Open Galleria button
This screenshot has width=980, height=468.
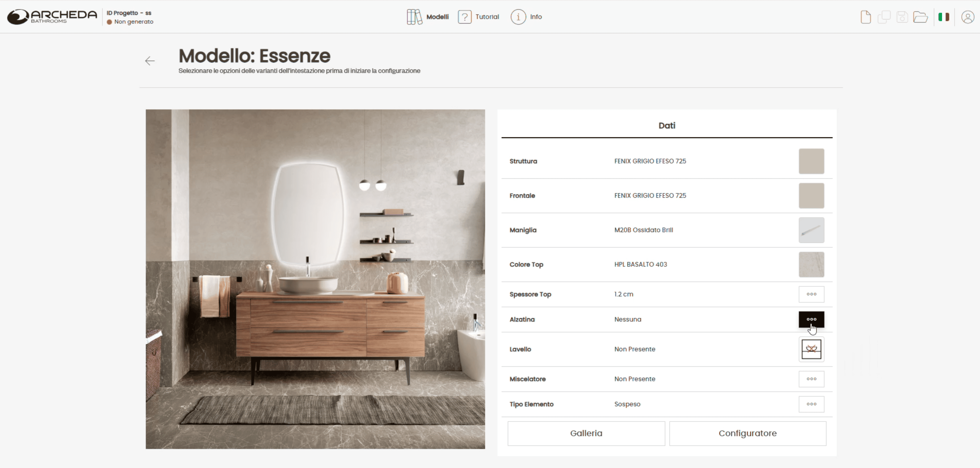click(586, 433)
